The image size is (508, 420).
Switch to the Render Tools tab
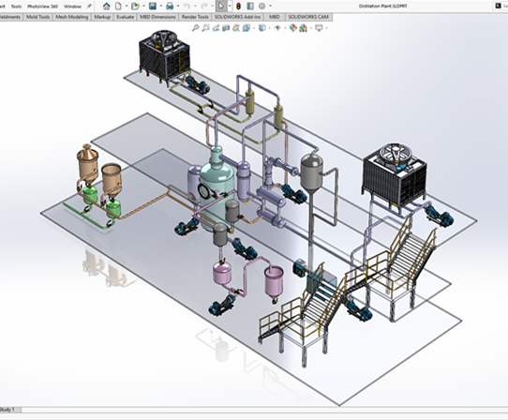pyautogui.click(x=195, y=17)
